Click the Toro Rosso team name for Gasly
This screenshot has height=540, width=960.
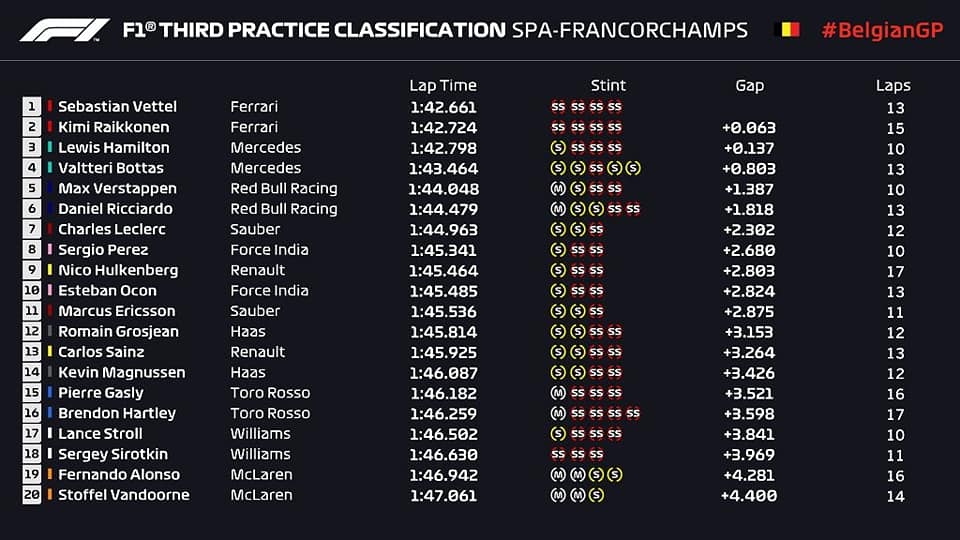click(x=270, y=392)
